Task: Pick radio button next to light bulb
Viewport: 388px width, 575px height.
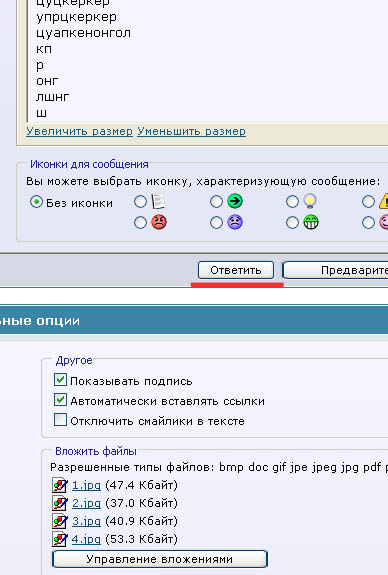Action: (292, 201)
